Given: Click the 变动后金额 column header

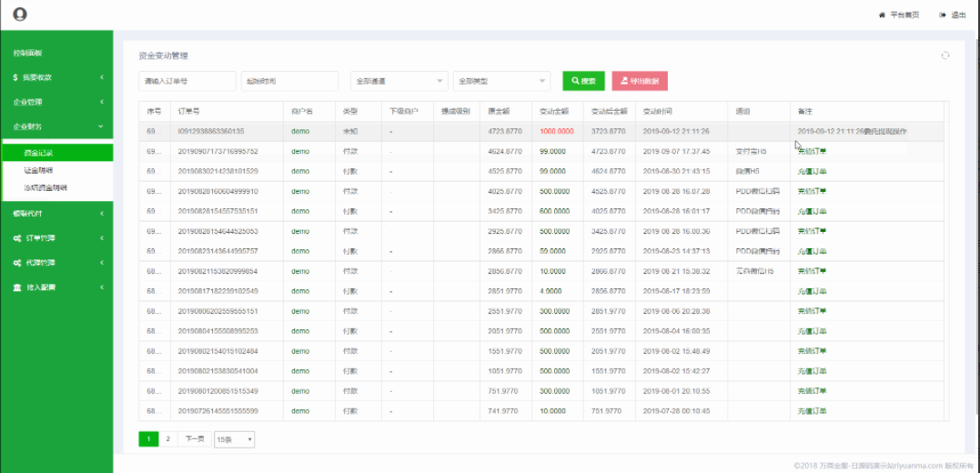Looking at the screenshot, I should [x=610, y=111].
